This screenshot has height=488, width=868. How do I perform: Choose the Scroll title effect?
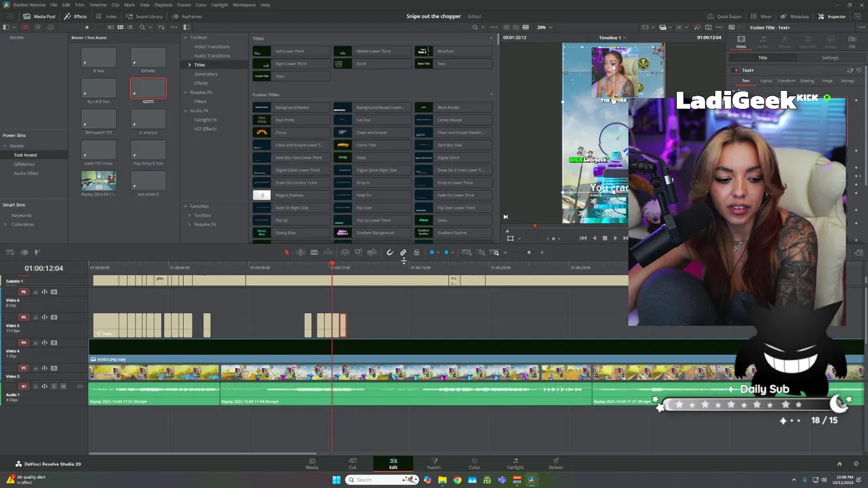(x=372, y=64)
